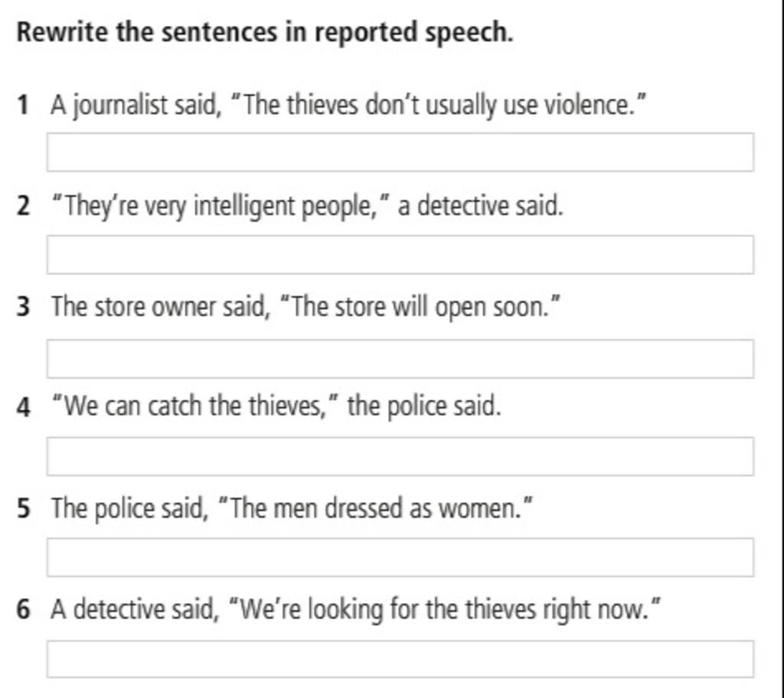Click the 'very intelligent people' sentence
The image size is (784, 698).
tap(307, 207)
